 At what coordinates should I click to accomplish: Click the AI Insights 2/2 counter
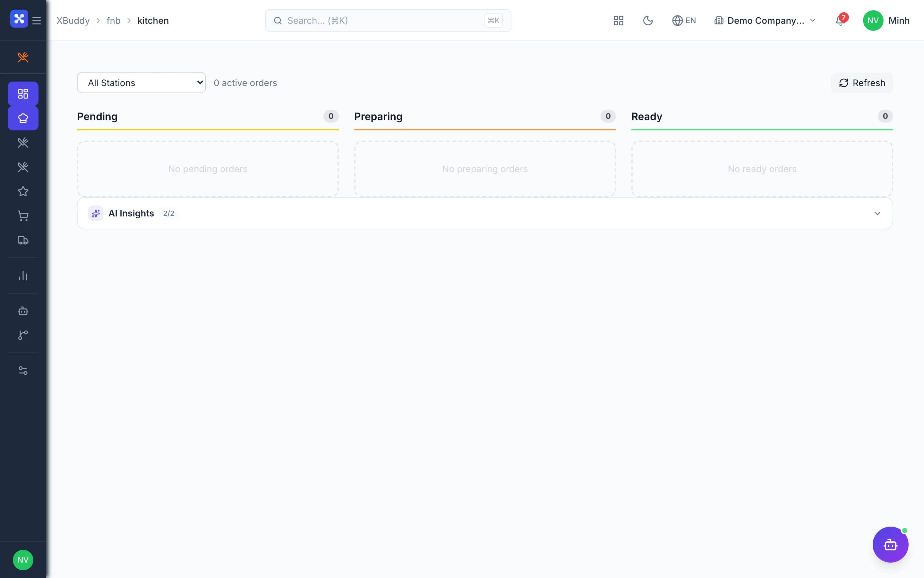(168, 213)
